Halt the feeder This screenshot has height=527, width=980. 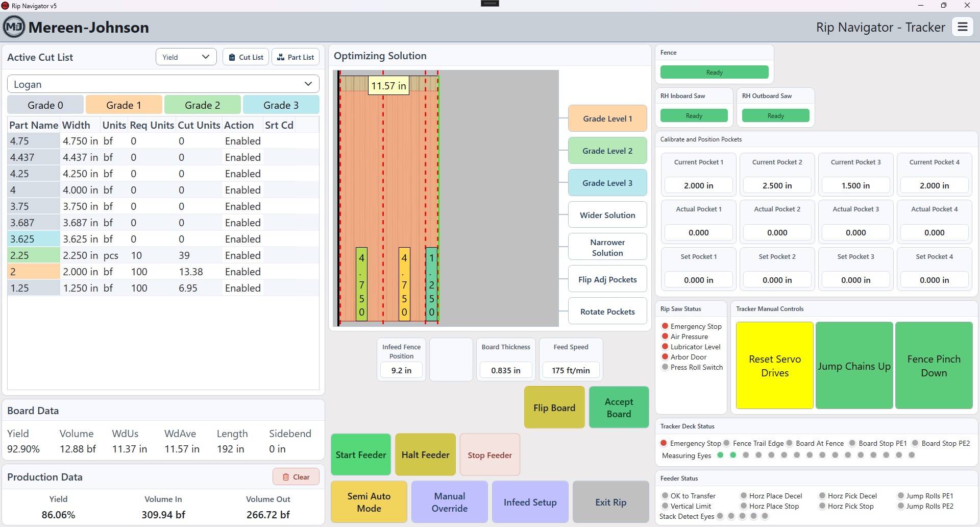425,454
